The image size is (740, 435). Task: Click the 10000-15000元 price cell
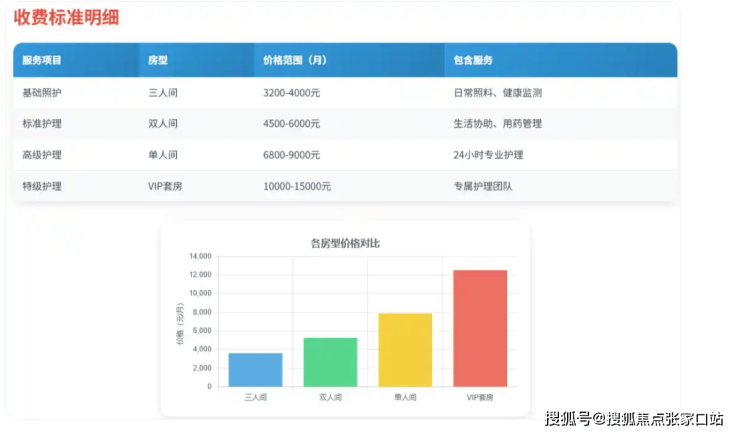(x=297, y=186)
